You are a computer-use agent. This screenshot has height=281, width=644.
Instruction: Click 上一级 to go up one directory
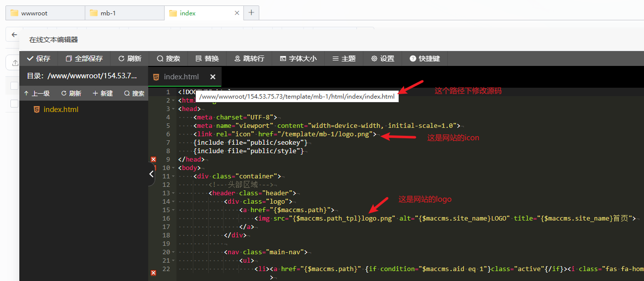[x=37, y=93]
